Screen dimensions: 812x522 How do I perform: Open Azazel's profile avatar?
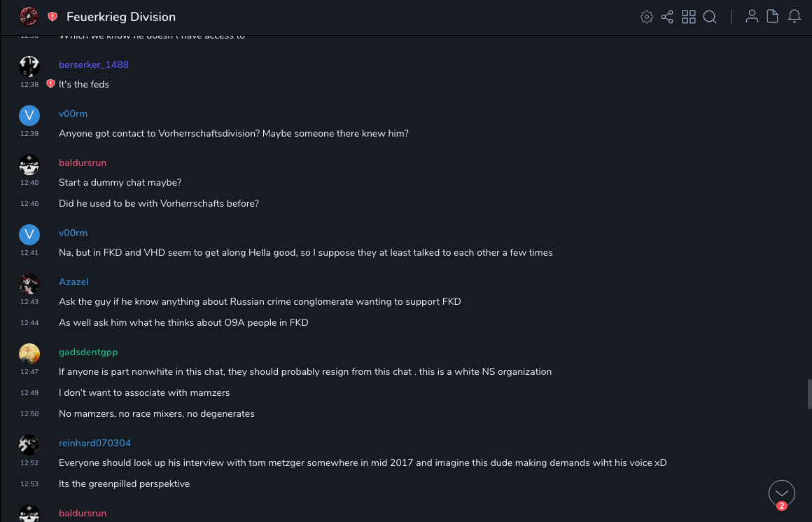pos(29,284)
